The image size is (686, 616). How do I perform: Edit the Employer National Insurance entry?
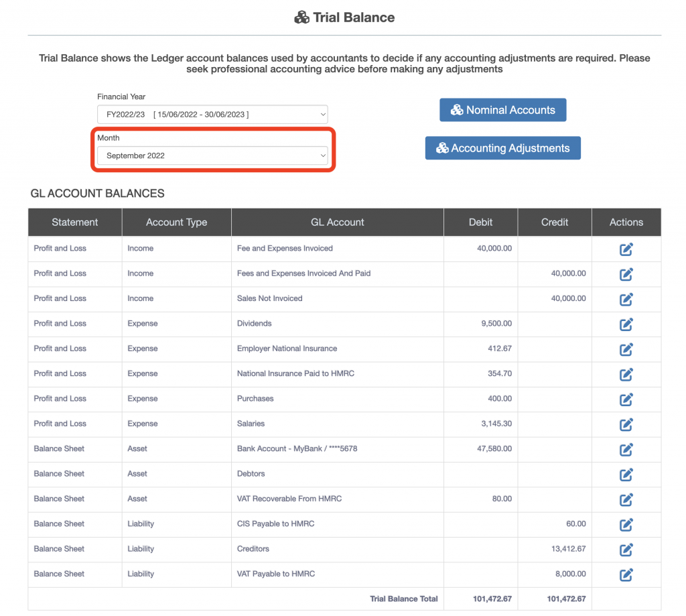(x=626, y=349)
